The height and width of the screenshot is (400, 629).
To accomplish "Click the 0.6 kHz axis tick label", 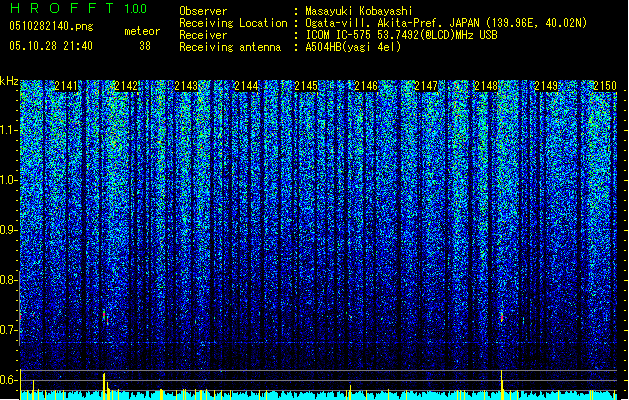I will point(8,380).
